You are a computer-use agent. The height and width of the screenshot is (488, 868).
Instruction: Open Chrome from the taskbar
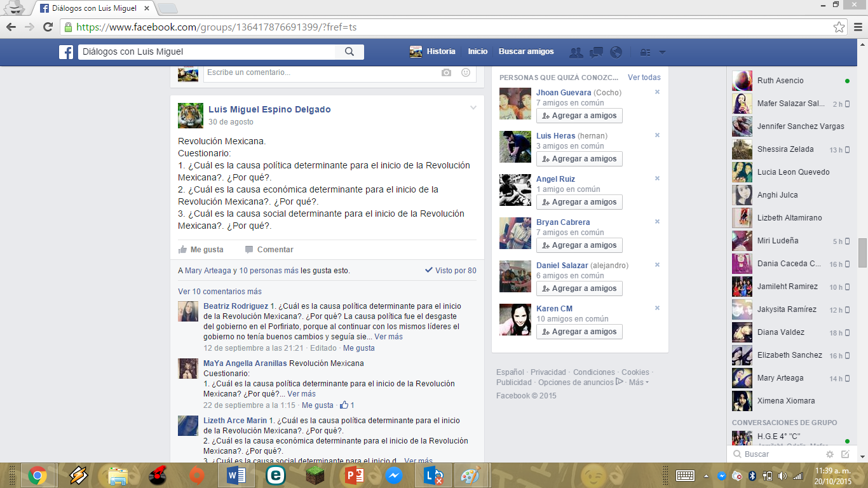(x=37, y=475)
